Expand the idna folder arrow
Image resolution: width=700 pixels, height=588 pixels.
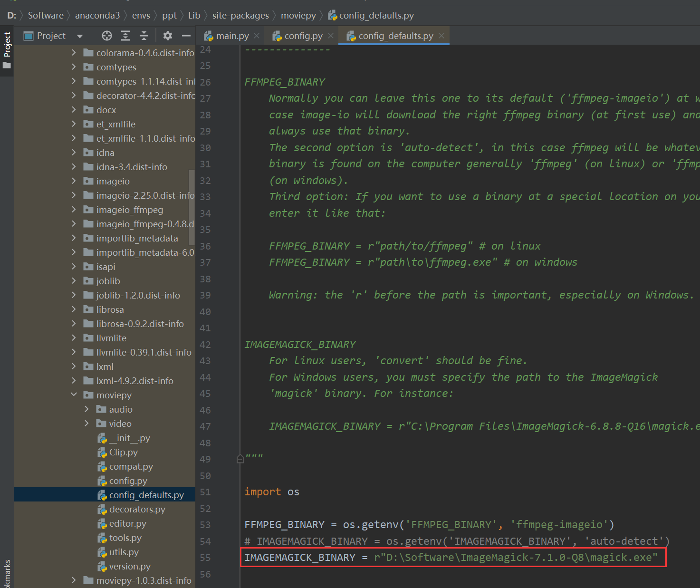click(x=74, y=152)
